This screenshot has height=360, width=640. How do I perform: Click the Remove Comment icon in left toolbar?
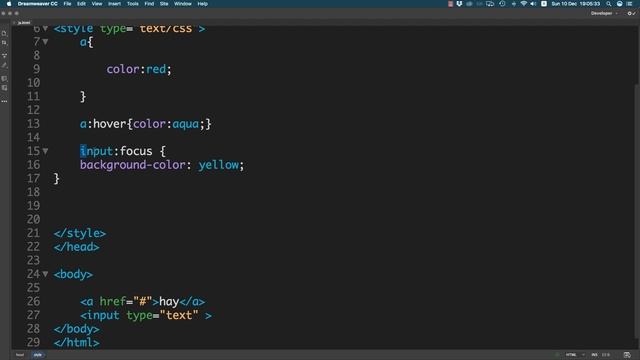coord(4,88)
